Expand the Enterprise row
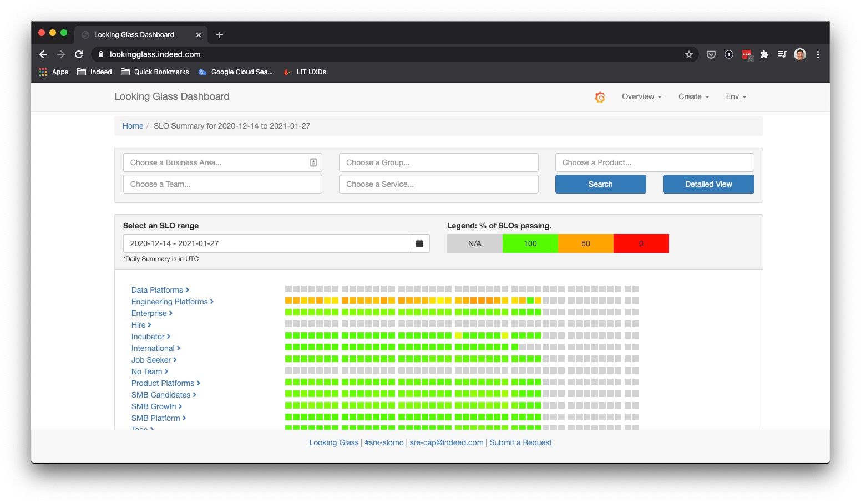 (152, 313)
